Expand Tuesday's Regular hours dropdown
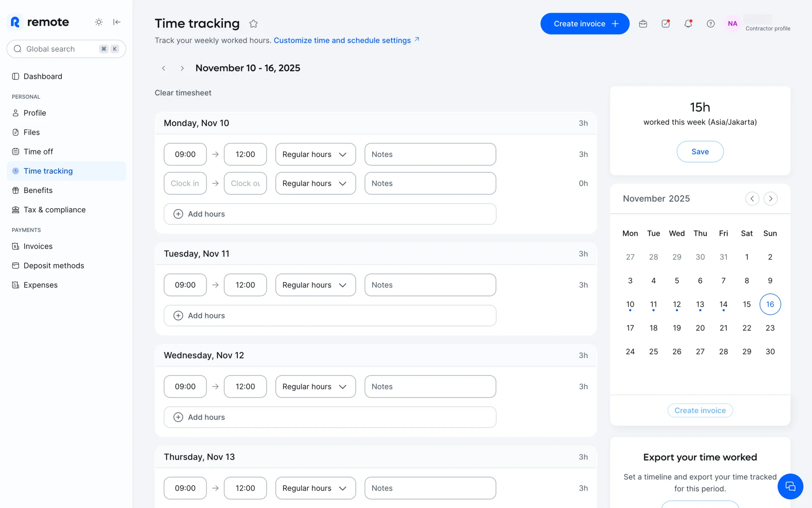Image resolution: width=812 pixels, height=508 pixels. pos(315,285)
